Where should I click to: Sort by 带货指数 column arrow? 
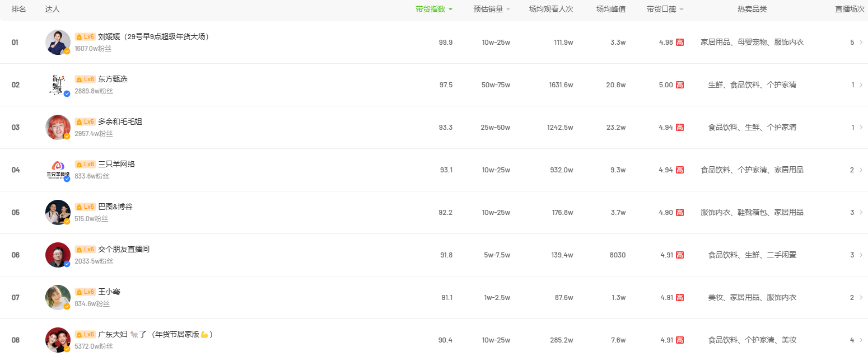[450, 10]
